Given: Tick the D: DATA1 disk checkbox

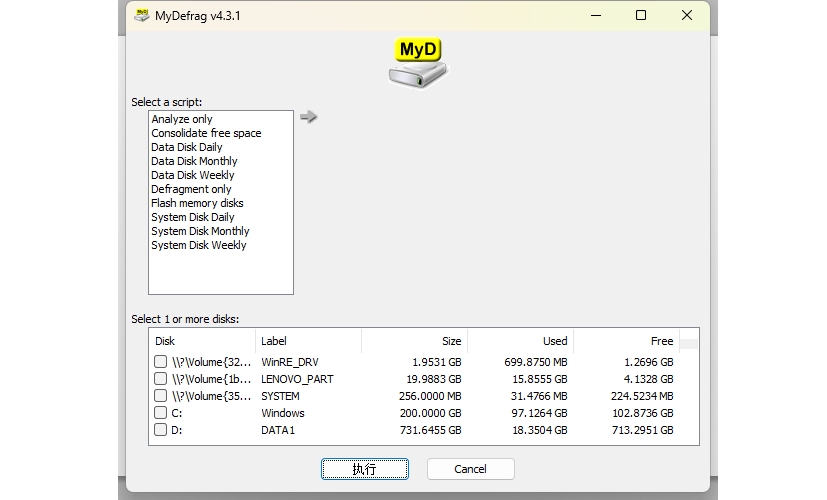Looking at the screenshot, I should tap(160, 429).
